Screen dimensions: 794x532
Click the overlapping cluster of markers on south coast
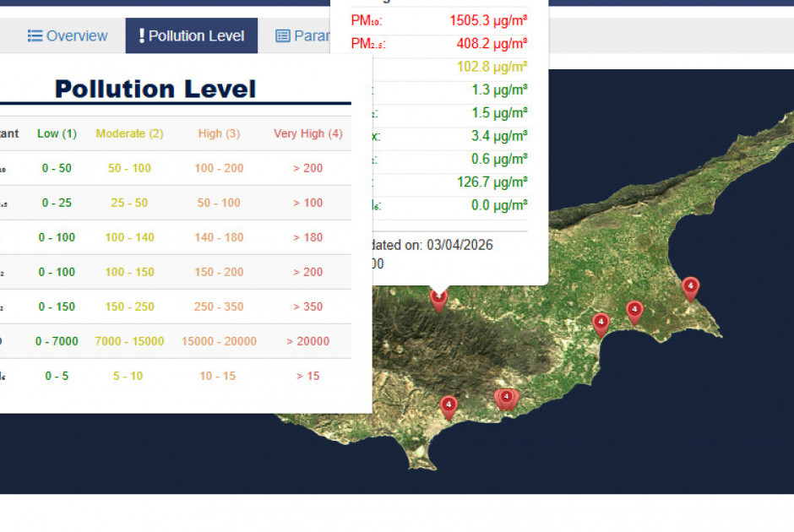coord(506,398)
